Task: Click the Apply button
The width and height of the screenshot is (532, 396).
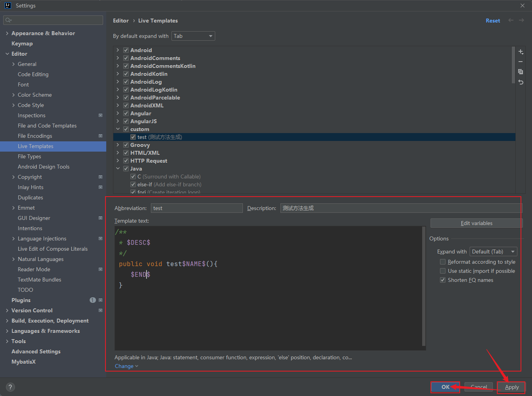Action: point(511,387)
